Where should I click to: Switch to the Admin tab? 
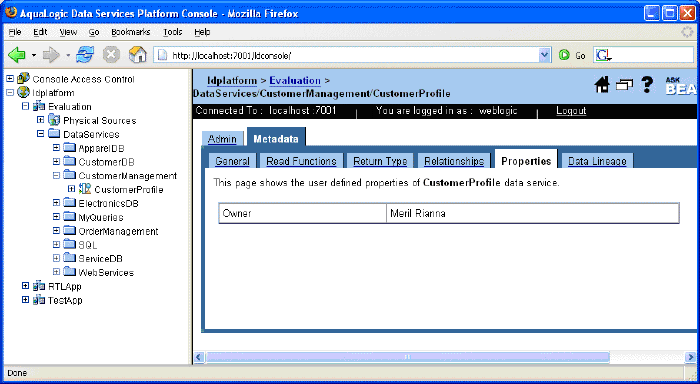[x=222, y=139]
